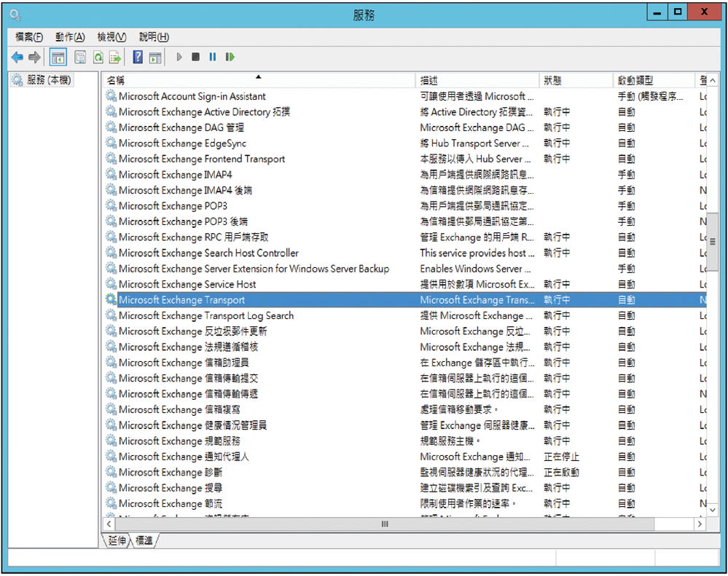Screen dimensions: 728x576
Task: Select Microsoft Exchange 信箱助理員 service
Action: tap(404, 362)
